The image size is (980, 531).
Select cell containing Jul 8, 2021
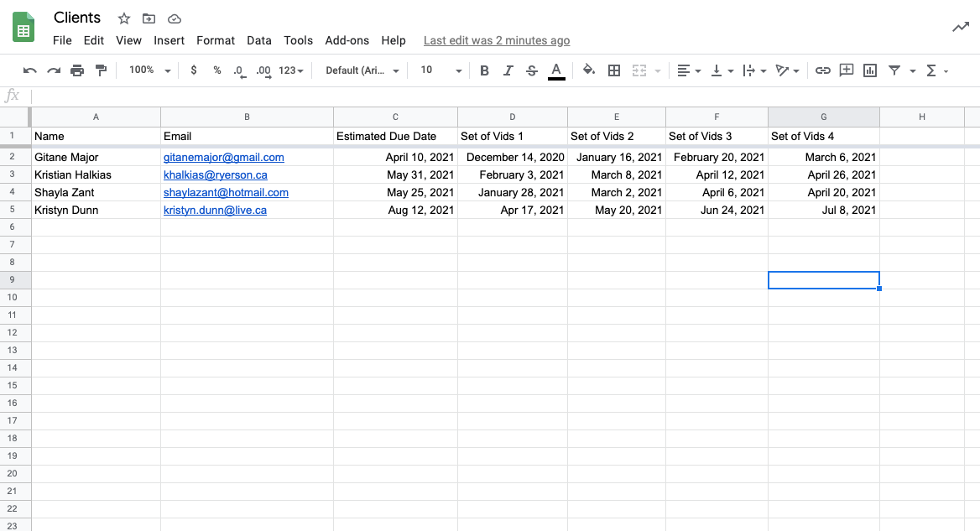pos(824,210)
